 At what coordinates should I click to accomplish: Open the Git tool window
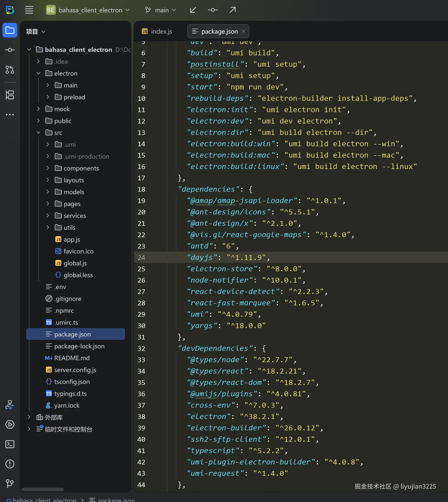coord(10,483)
